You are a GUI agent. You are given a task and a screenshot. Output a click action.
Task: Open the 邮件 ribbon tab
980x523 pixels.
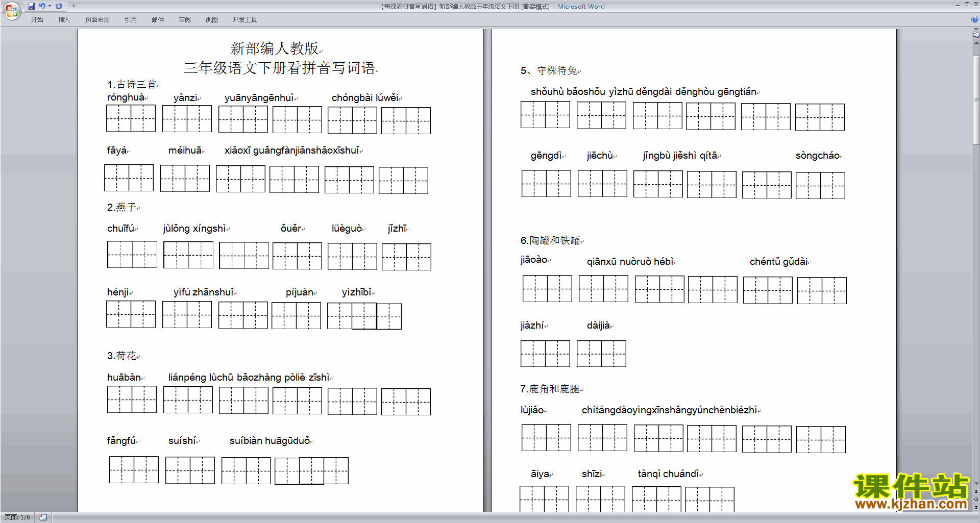pyautogui.click(x=158, y=19)
